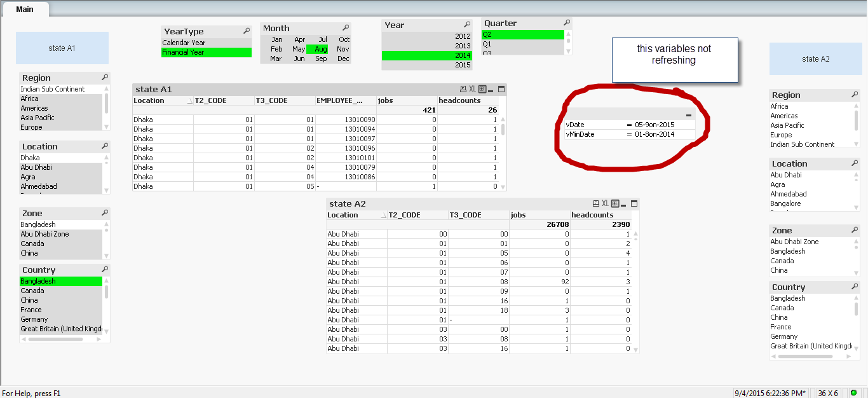Sort state A2 table by T3_CODE header

pos(478,215)
